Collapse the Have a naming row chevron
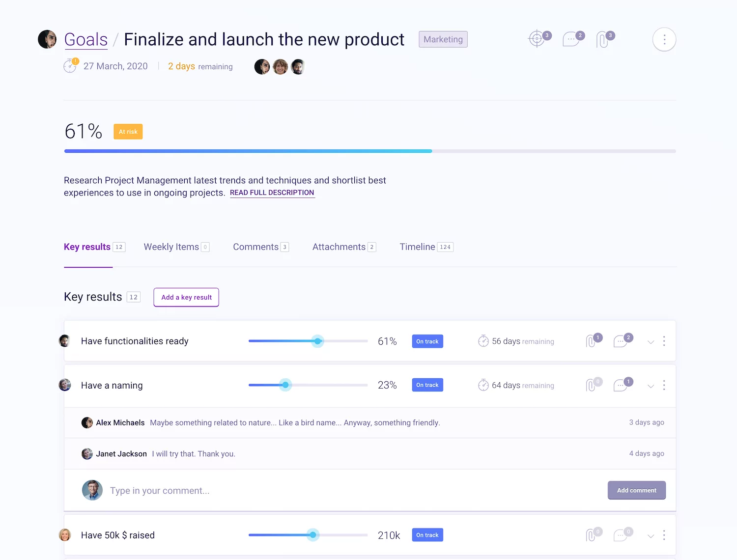Screen dimensions: 737x560 (651, 386)
